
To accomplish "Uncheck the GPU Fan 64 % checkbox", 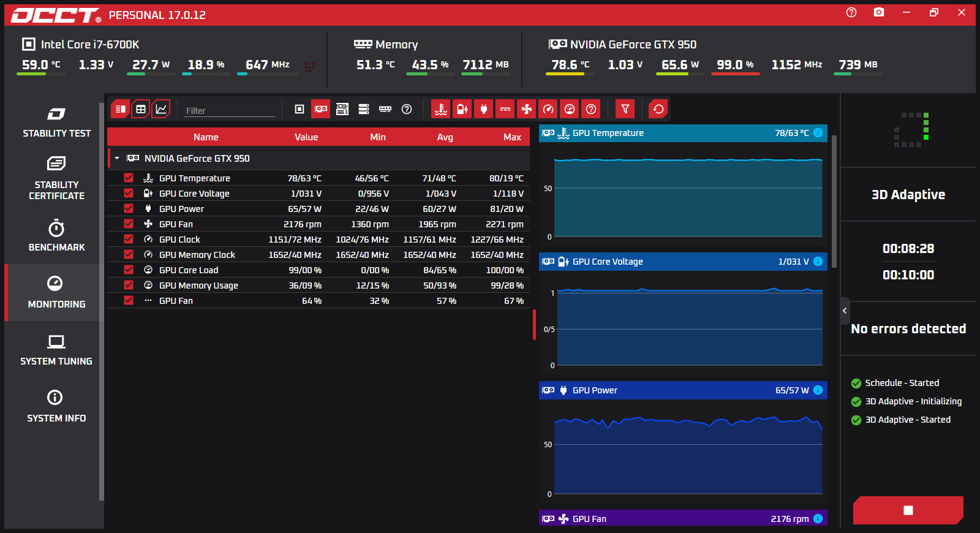I will pos(129,300).
